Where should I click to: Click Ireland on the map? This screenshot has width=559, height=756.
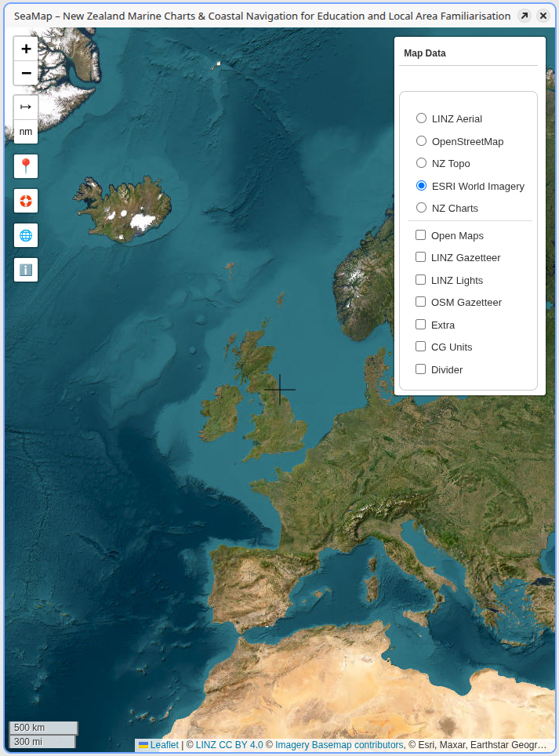click(222, 413)
